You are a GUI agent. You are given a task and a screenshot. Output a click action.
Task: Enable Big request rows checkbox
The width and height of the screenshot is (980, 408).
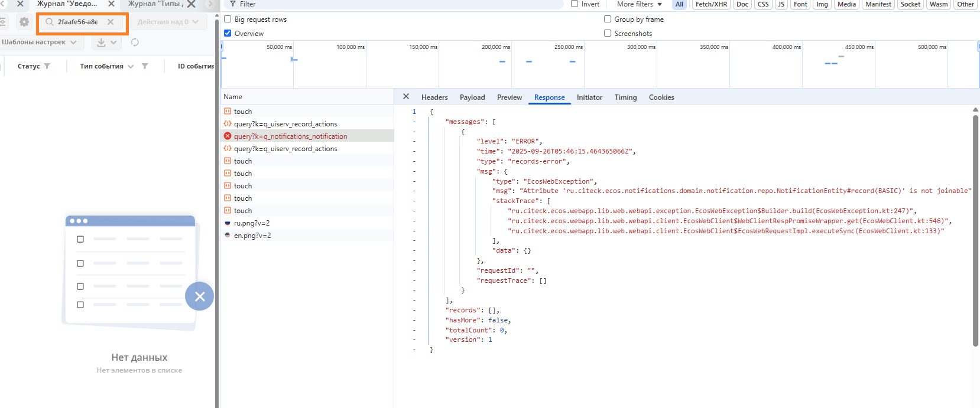tap(228, 19)
